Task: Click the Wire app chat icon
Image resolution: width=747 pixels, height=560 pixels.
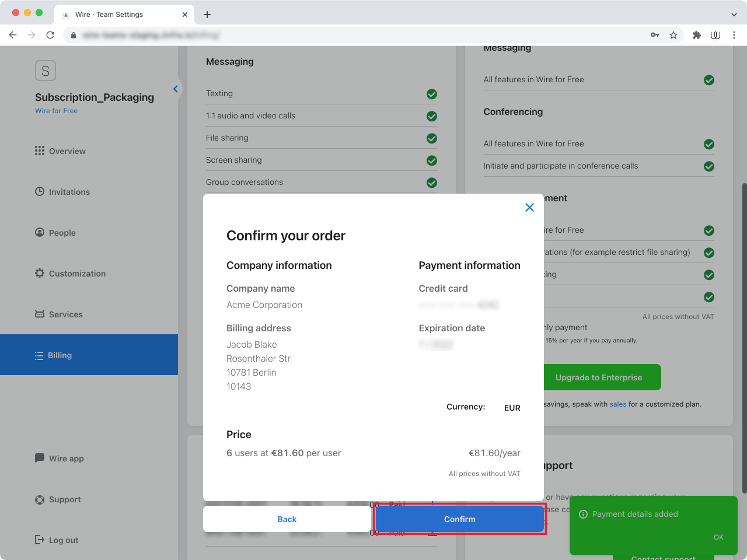Action: tap(40, 458)
